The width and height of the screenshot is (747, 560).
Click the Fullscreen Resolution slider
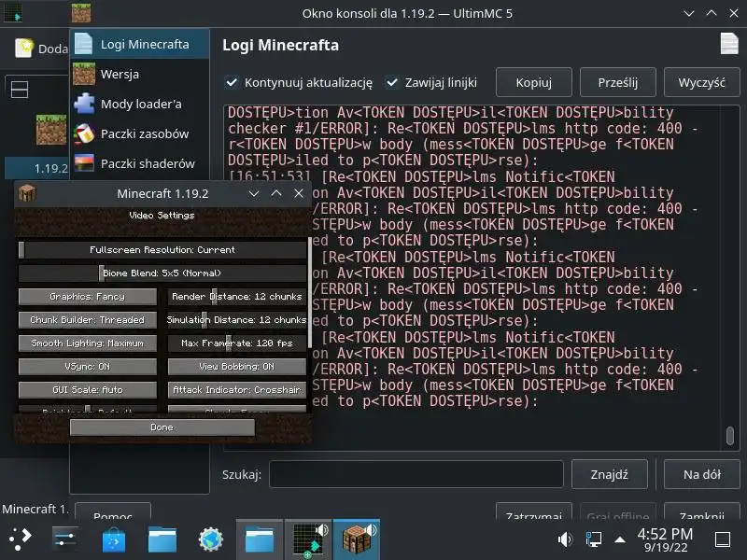click(162, 250)
